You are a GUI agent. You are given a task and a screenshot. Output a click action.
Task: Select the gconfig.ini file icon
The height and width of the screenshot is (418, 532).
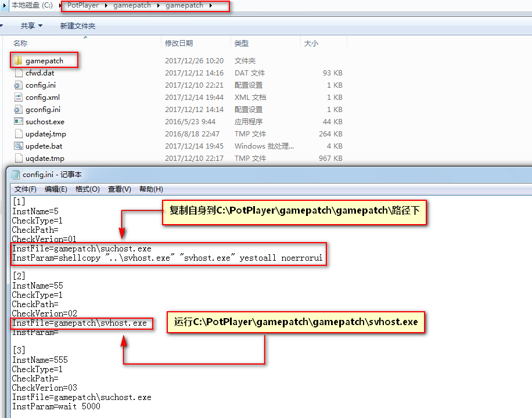pyautogui.click(x=18, y=110)
